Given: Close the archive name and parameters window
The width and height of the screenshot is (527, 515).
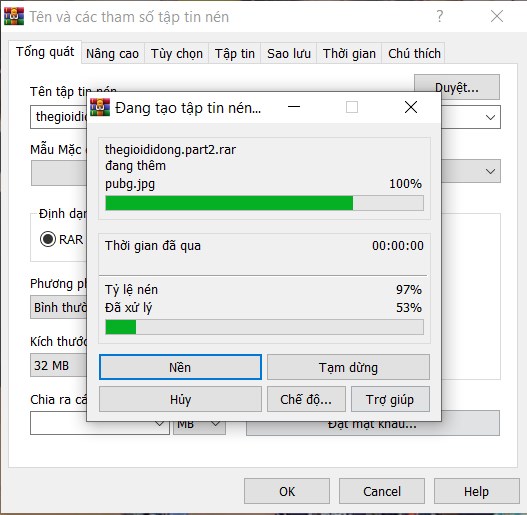Looking at the screenshot, I should coord(497,16).
